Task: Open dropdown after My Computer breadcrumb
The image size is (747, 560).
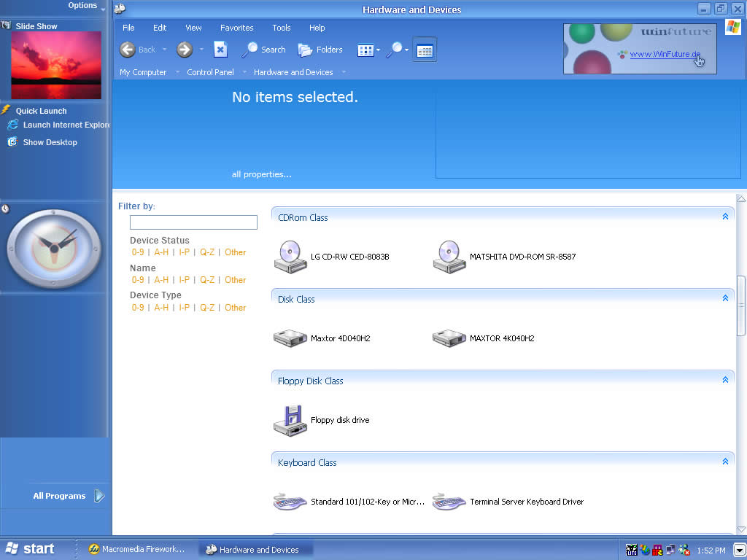Action: [178, 72]
